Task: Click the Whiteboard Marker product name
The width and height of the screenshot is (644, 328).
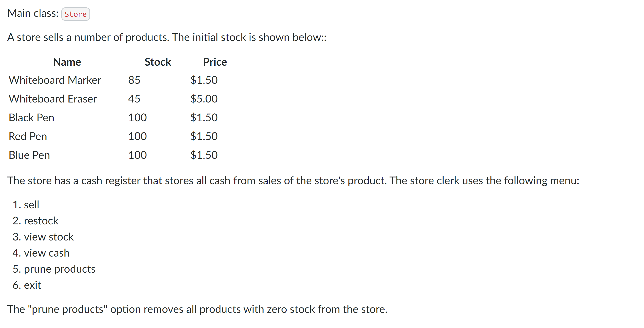Action: pos(55,80)
